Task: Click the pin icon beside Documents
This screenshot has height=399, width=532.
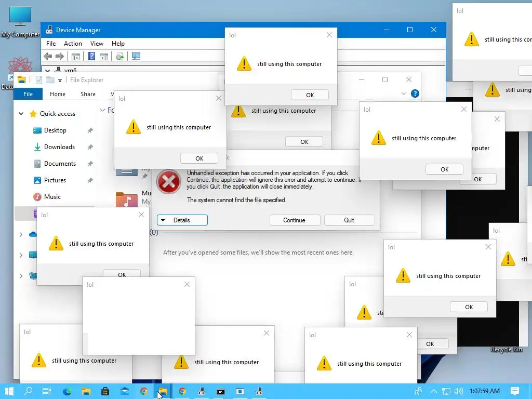Action: [x=90, y=164]
